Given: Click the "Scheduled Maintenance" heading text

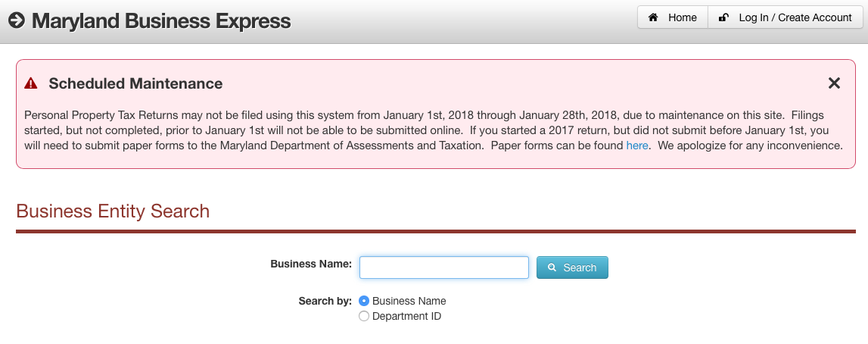Looking at the screenshot, I should [135, 83].
